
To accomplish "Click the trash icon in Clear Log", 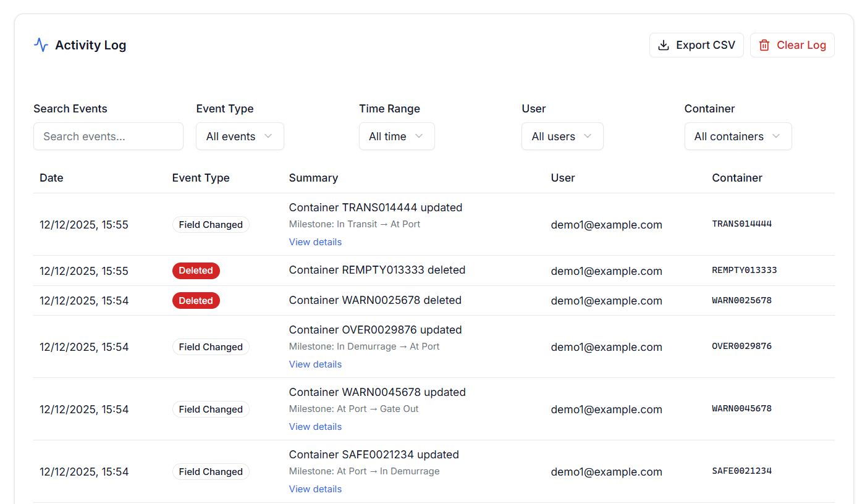I will [764, 45].
